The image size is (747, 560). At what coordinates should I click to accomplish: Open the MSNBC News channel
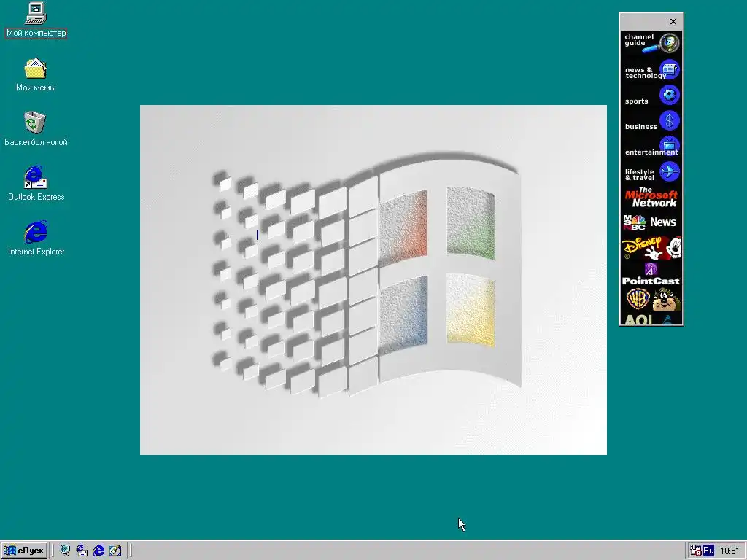tap(651, 222)
